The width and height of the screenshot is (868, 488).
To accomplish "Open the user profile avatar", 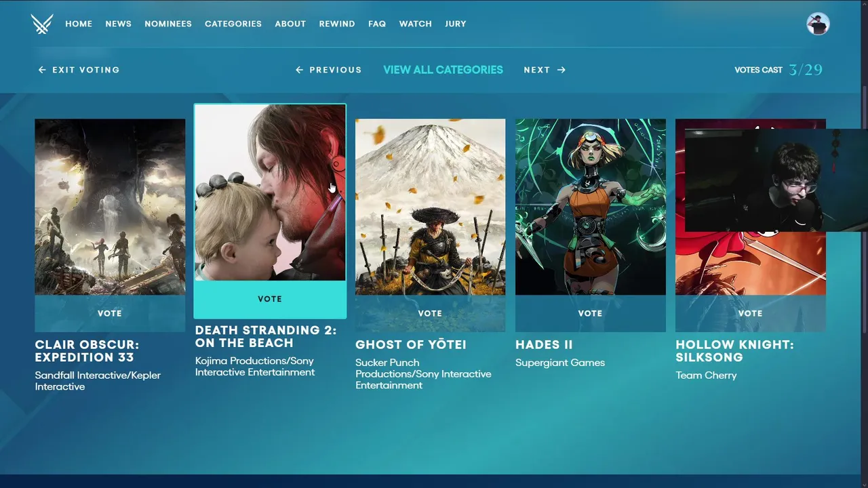I will click(x=818, y=24).
